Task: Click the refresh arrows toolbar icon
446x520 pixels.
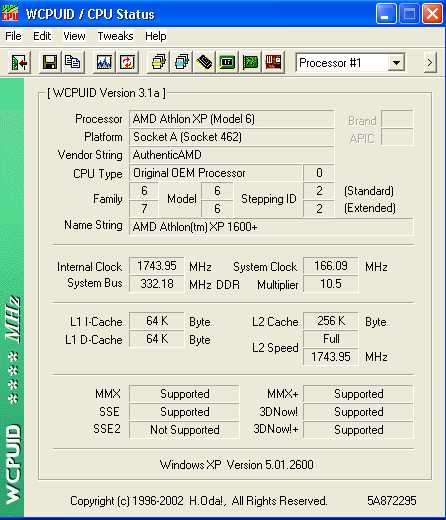Action: pyautogui.click(x=127, y=62)
